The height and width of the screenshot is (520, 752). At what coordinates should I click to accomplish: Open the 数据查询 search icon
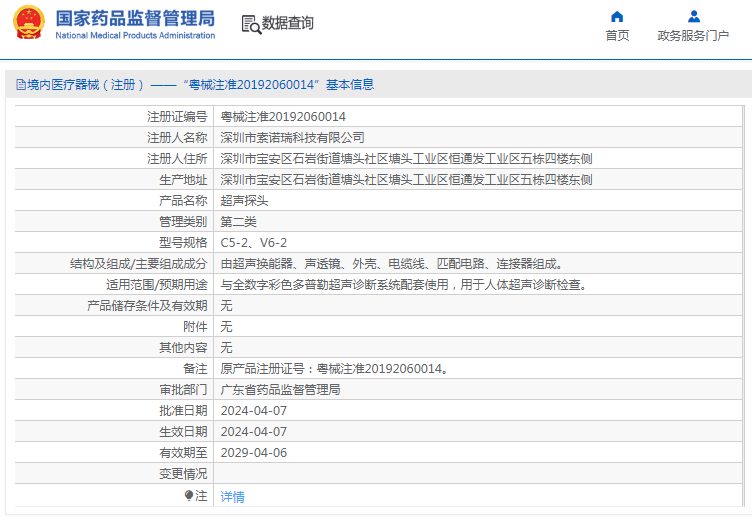[251, 24]
